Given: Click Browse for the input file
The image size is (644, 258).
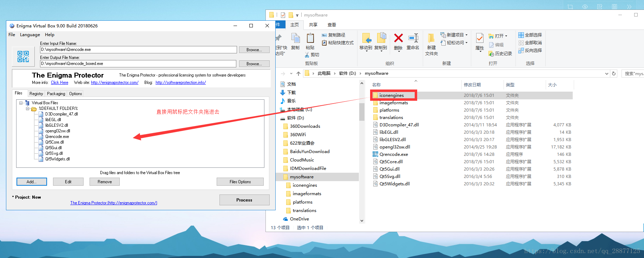Looking at the screenshot, I should (x=254, y=50).
